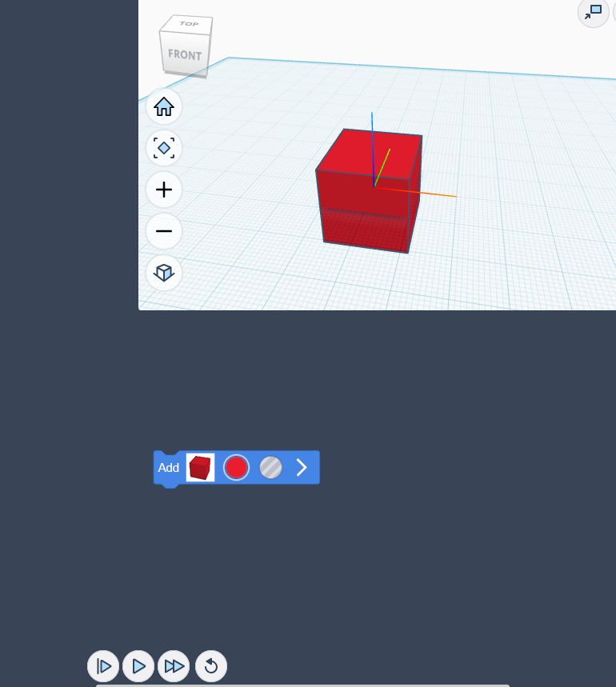The width and height of the screenshot is (616, 687).
Task: Zoom out with the minus button
Action: (164, 231)
